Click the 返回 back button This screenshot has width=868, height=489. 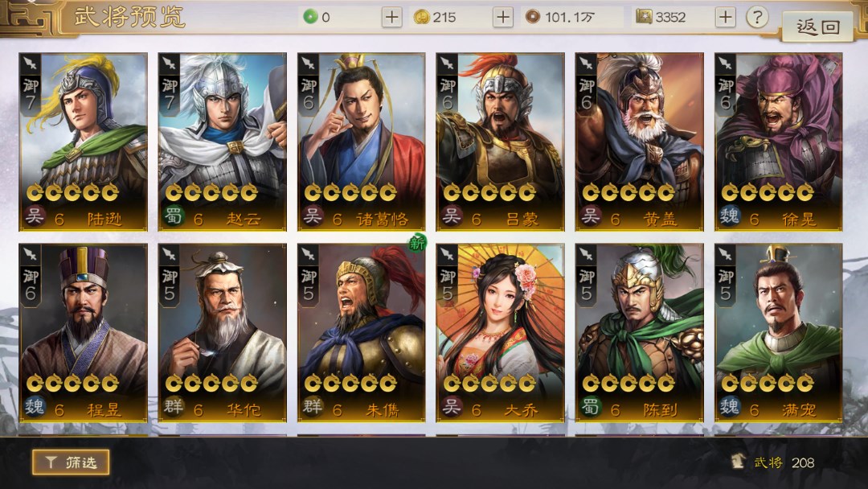pos(817,26)
